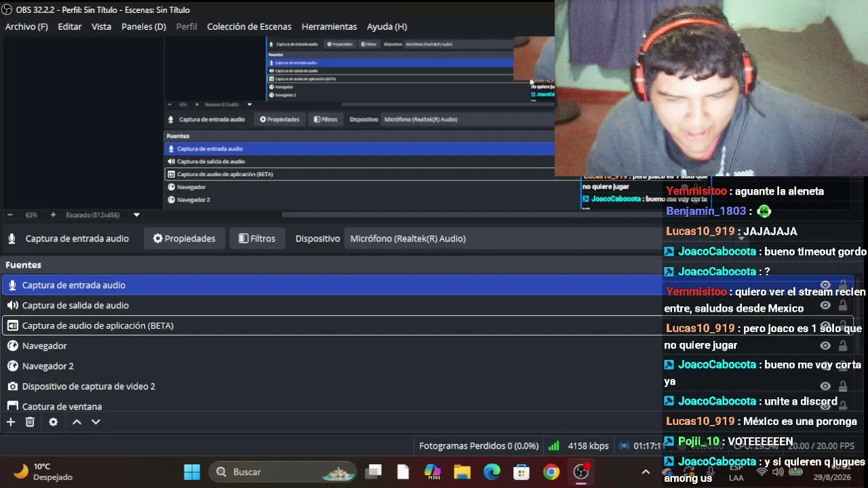
Task: Toggle visibility of Dispositivo de captura de video 2
Action: click(x=825, y=386)
